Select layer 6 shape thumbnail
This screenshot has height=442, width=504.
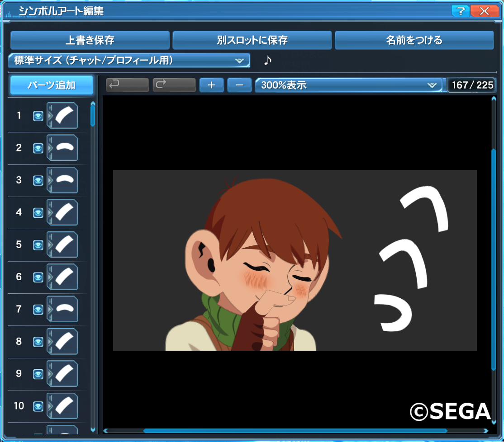[63, 277]
